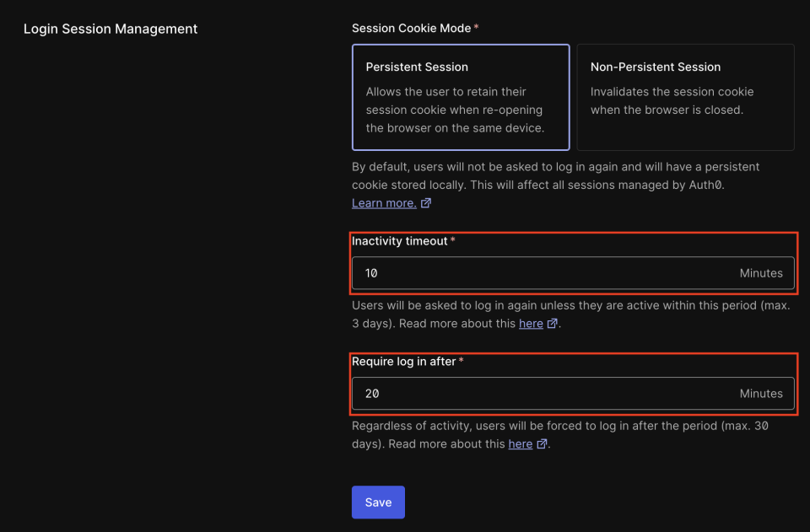810x532 pixels.
Task: Click the here link below Inactivity timeout
Action: [531, 323]
